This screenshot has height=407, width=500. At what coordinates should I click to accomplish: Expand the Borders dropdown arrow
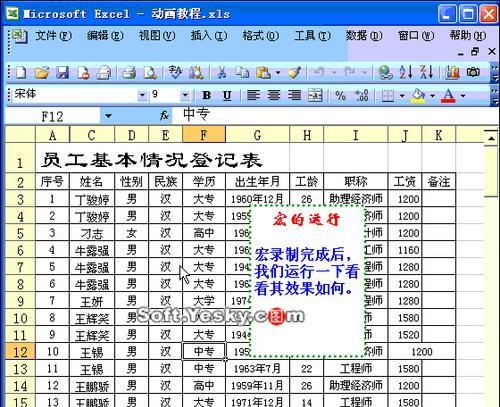coord(402,96)
